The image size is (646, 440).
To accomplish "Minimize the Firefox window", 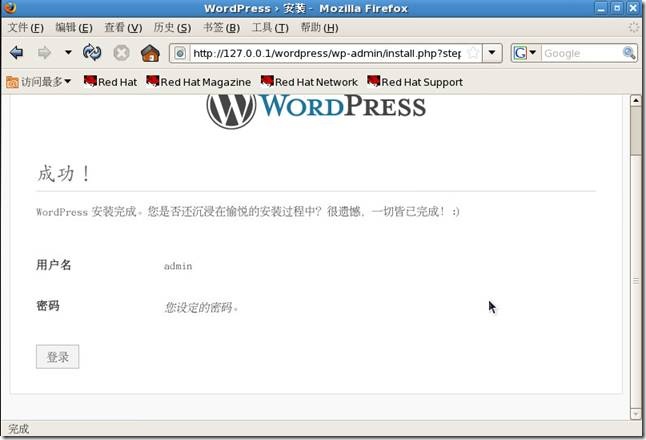I will point(602,8).
